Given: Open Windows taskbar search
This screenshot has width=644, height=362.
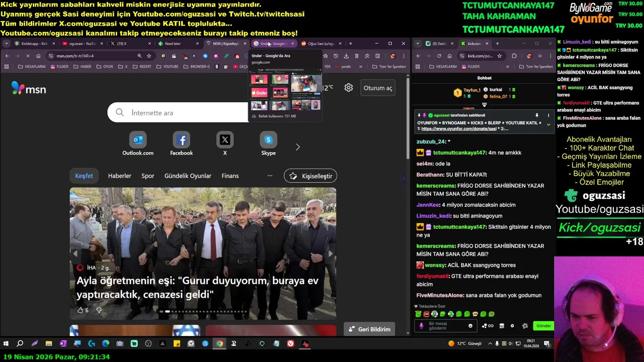Looking at the screenshot, I should click(x=20, y=344).
